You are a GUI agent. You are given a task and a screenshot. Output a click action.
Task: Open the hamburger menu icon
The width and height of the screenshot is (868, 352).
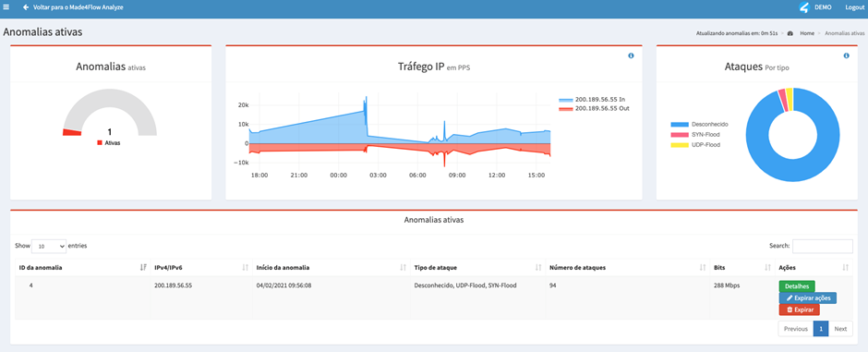click(x=6, y=7)
